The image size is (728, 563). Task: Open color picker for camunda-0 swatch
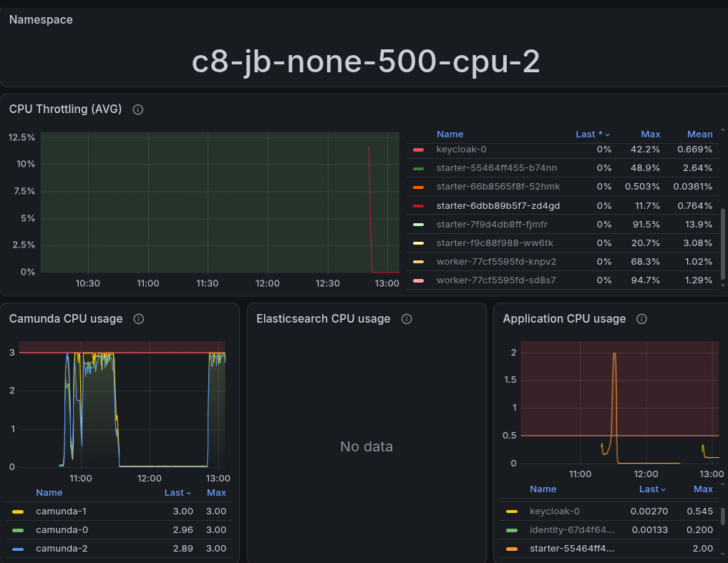point(18,530)
